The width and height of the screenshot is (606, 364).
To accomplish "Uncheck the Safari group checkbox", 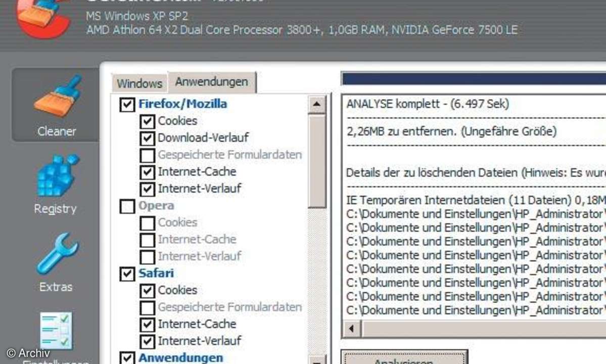I will (x=127, y=274).
